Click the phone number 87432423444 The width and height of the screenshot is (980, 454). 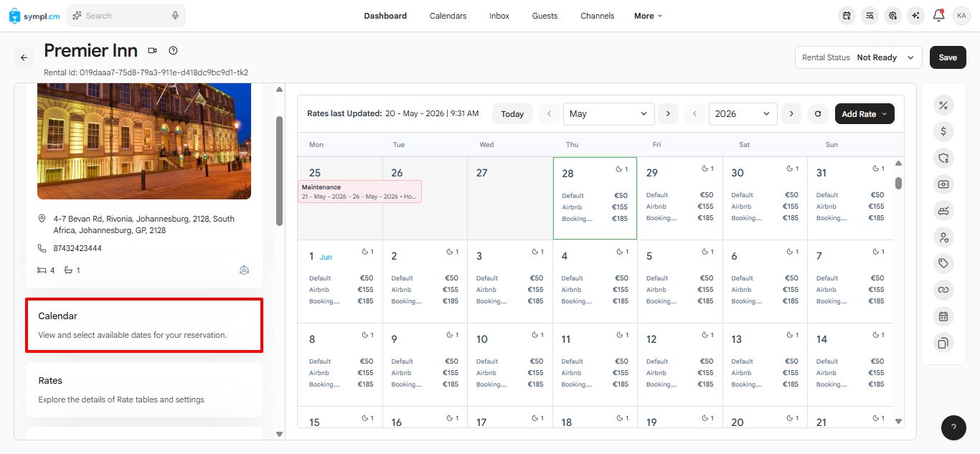point(77,248)
